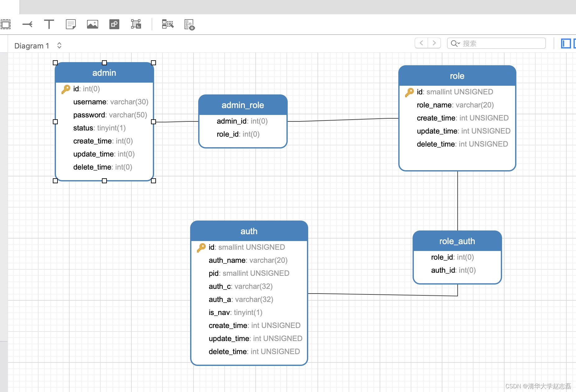Image resolution: width=576 pixels, height=392 pixels.
Task: Select the role_auth table header
Action: (x=457, y=241)
